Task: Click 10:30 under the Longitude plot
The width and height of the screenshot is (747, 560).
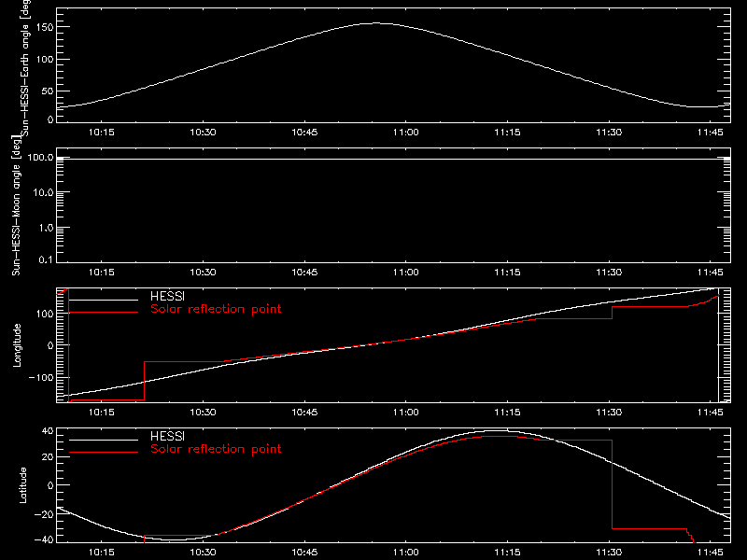Action: (203, 413)
